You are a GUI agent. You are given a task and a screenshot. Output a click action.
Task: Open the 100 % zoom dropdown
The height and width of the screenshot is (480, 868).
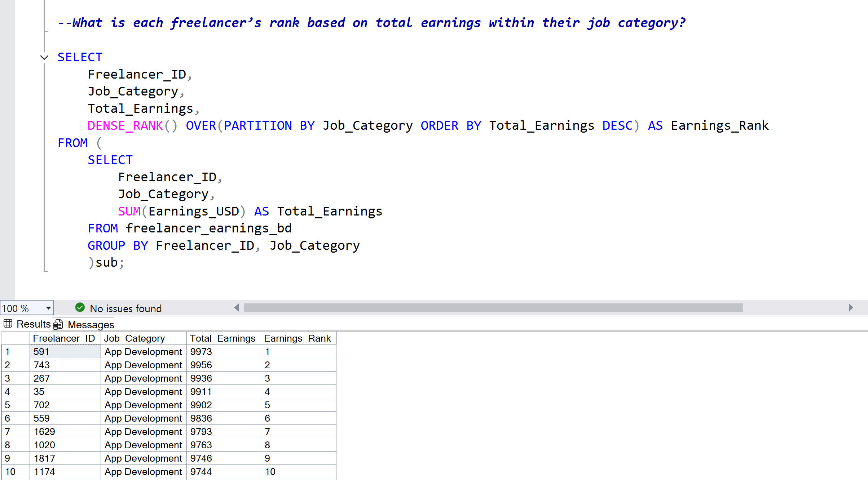[x=48, y=308]
